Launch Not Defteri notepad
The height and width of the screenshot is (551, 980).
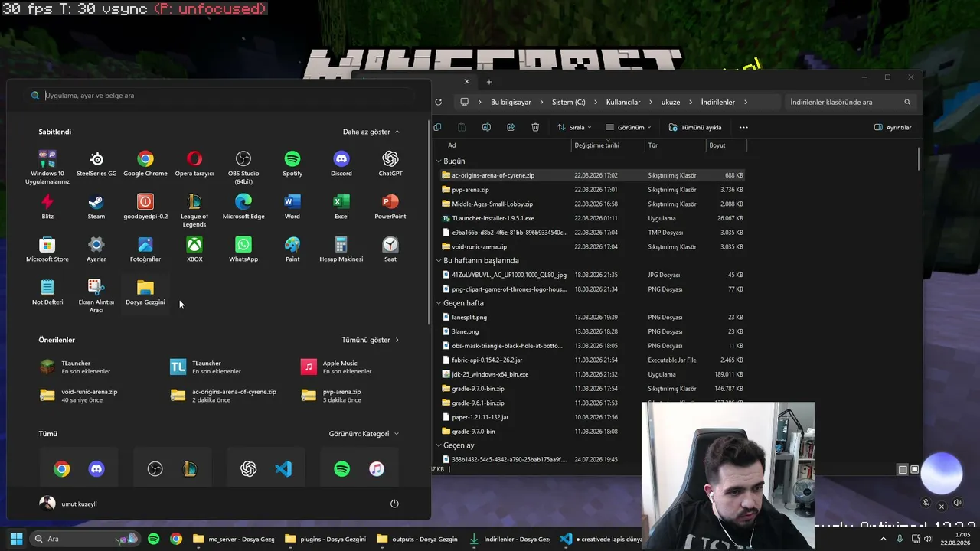point(47,292)
